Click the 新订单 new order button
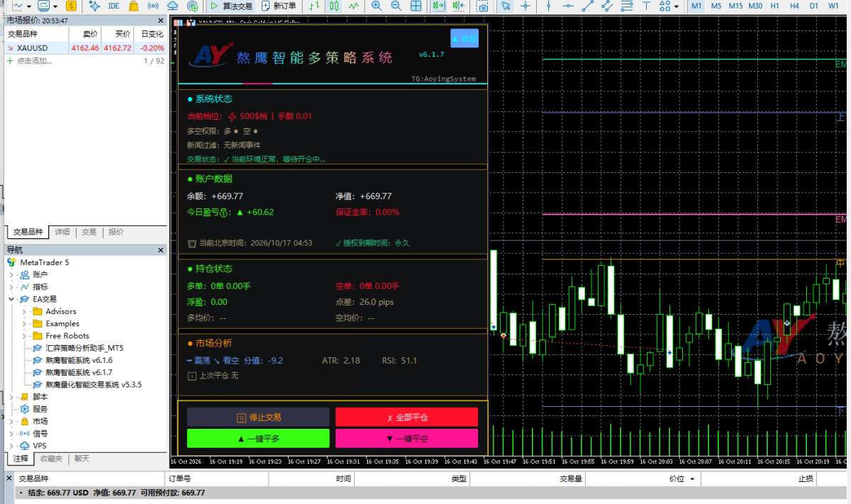Viewport: 851px width, 504px height. 279,6
